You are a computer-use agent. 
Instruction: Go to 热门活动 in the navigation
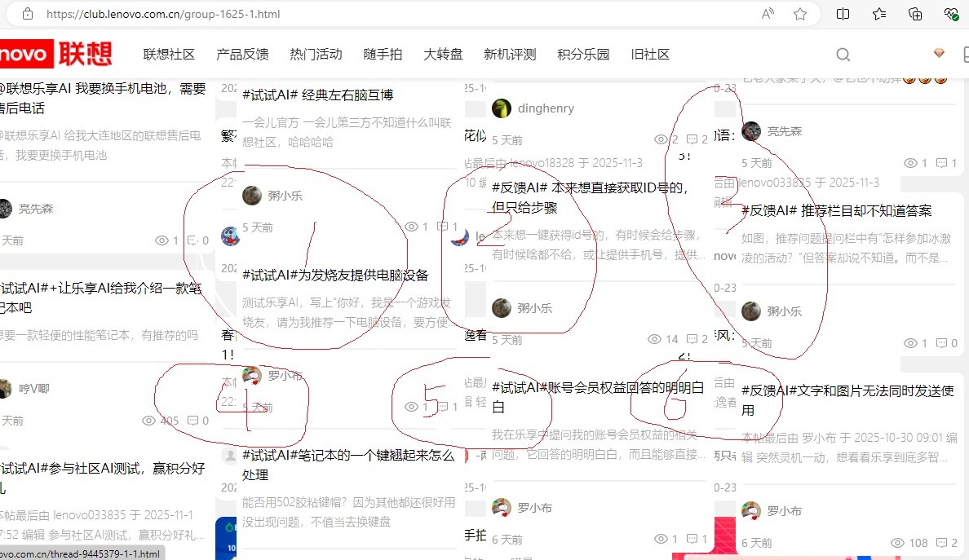coord(316,55)
